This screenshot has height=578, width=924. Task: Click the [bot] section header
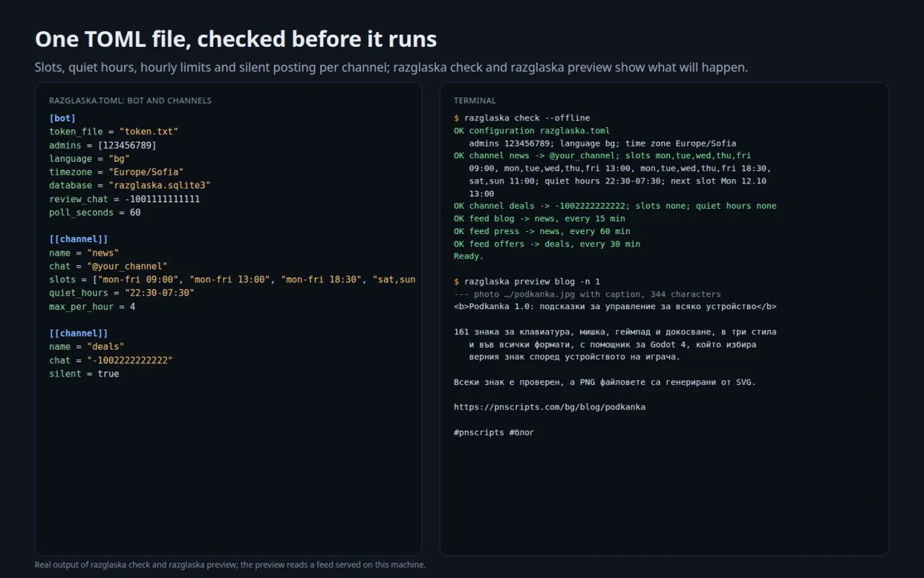click(62, 118)
